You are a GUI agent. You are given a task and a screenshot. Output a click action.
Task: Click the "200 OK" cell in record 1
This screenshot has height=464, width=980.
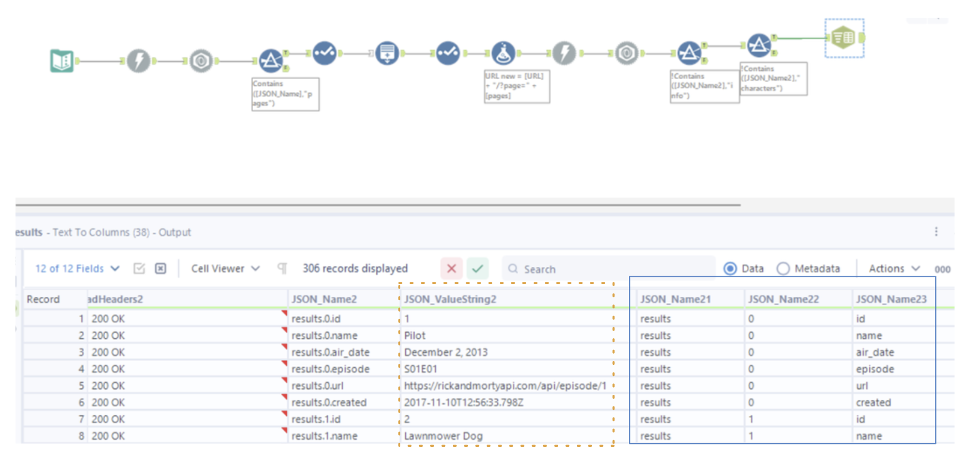click(187, 319)
